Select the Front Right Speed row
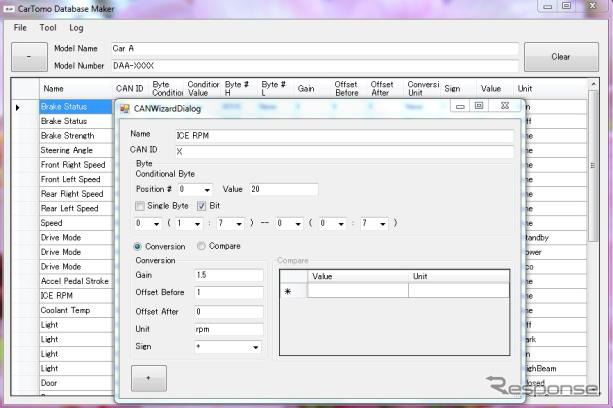This screenshot has height=408, width=613. click(76, 165)
